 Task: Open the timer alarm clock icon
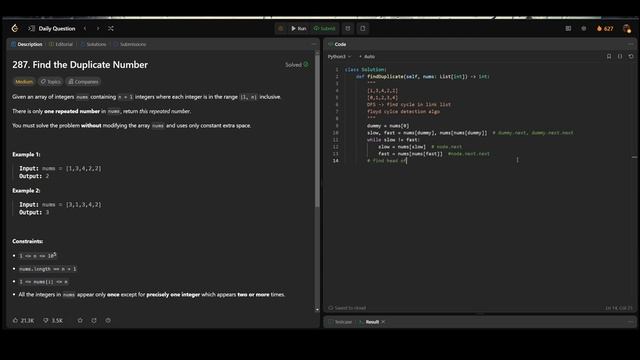click(348, 29)
